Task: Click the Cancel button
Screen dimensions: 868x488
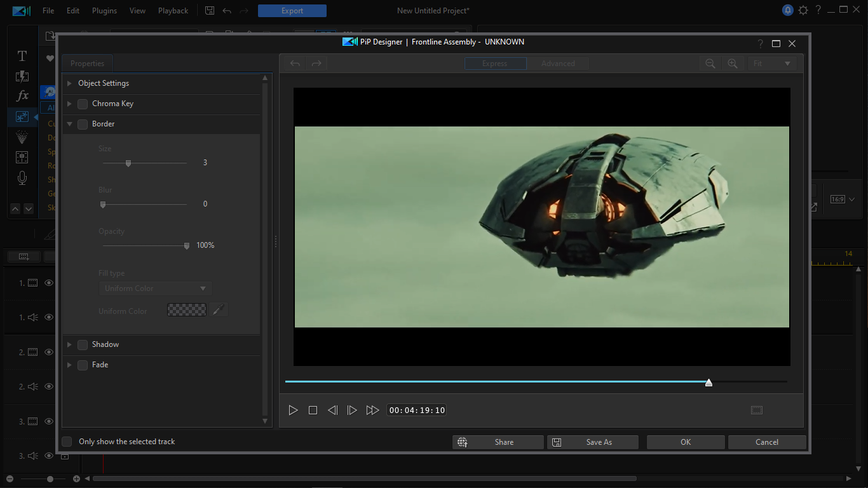Action: pos(766,442)
